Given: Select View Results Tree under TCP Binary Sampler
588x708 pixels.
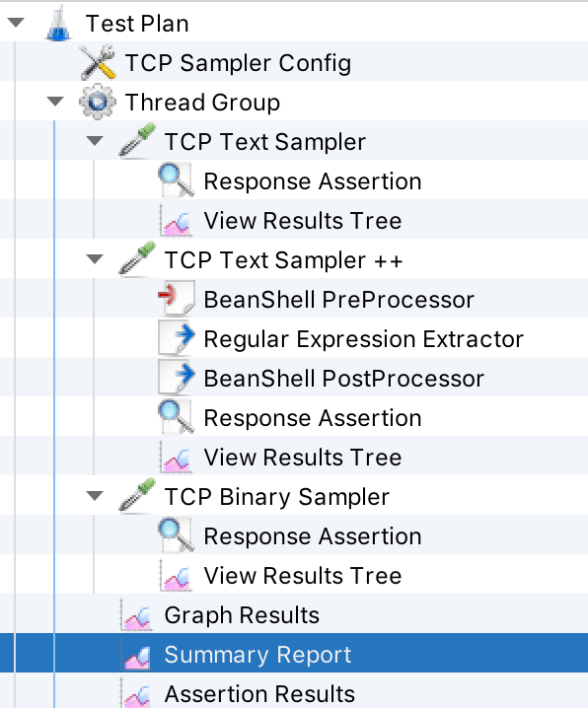Looking at the screenshot, I should 303,575.
